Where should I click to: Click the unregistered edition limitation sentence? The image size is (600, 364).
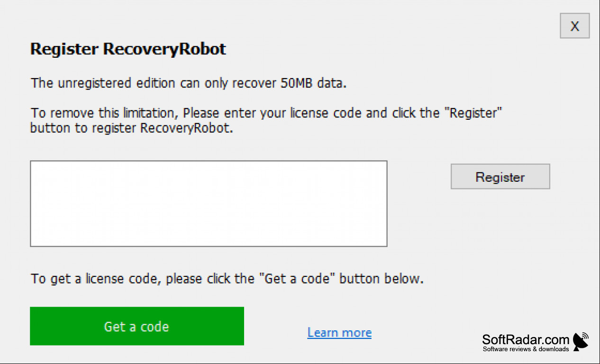(189, 83)
